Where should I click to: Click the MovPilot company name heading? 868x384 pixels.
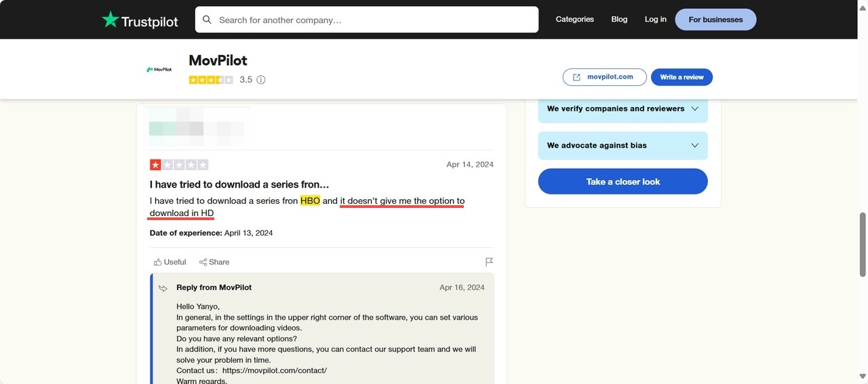point(218,60)
